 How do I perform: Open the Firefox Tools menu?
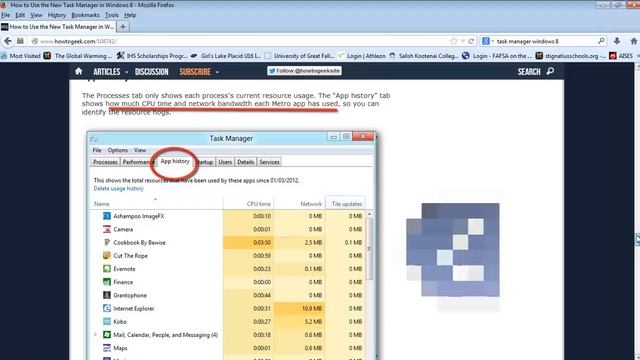coord(112,15)
